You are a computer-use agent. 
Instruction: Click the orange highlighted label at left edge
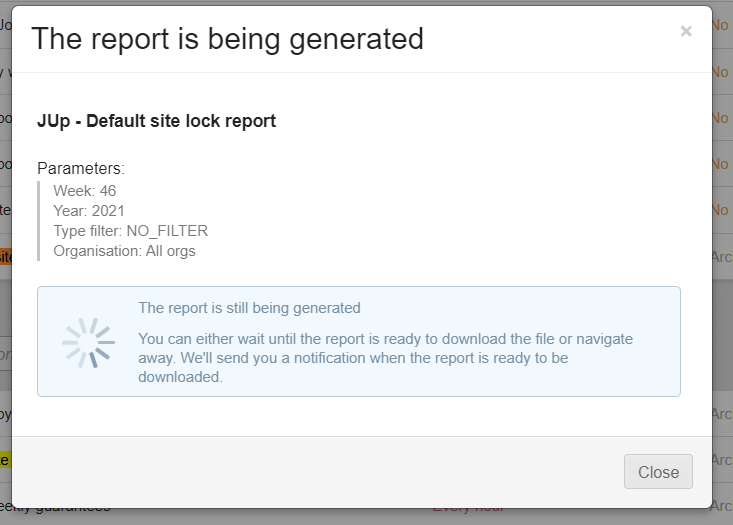5,257
